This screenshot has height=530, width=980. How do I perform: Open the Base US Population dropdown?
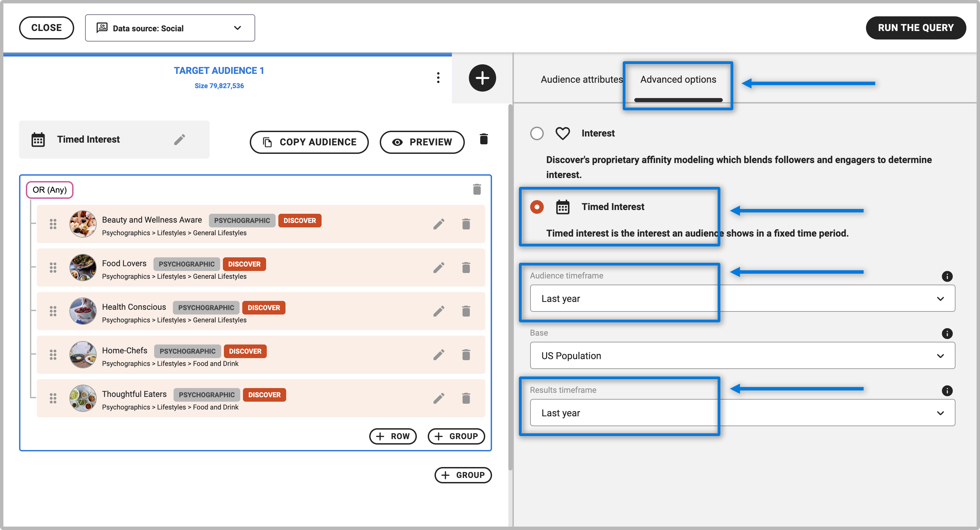pyautogui.click(x=742, y=355)
